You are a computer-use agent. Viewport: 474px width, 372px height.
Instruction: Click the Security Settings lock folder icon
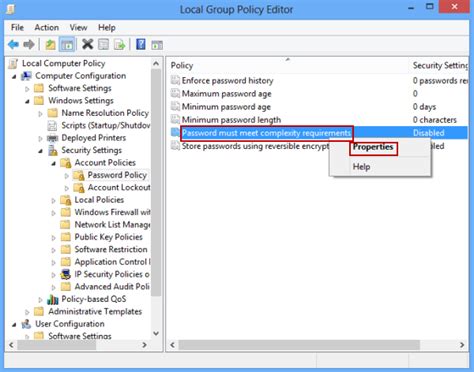tap(53, 150)
